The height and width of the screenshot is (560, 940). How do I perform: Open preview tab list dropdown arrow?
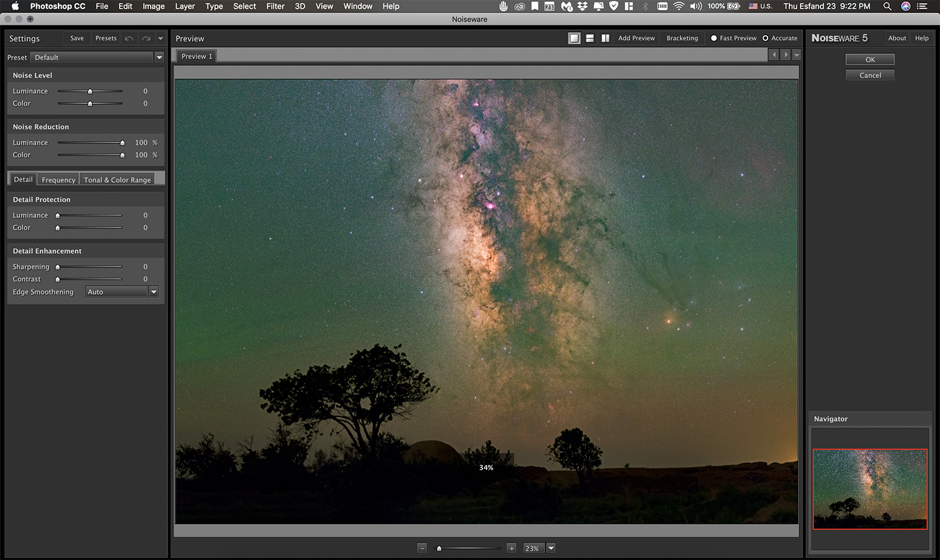coord(796,55)
